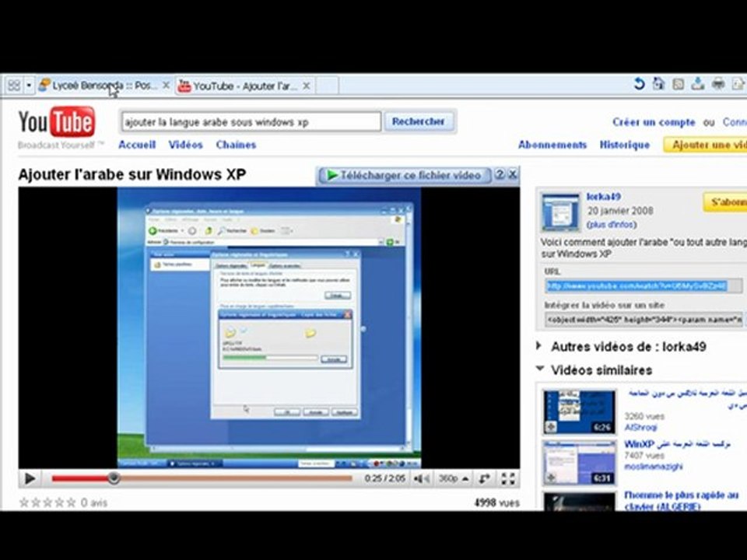747x560 pixels.
Task: Mute the video with the speaker icon
Action: pyautogui.click(x=421, y=478)
